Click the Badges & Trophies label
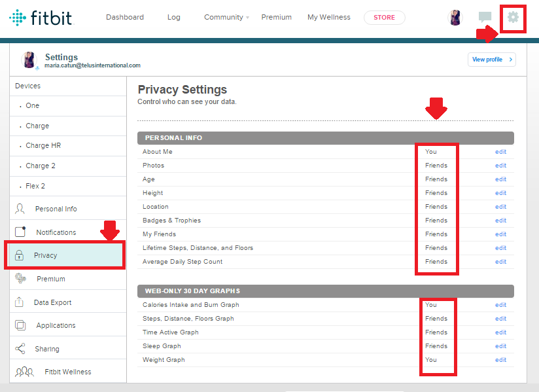539x392 pixels. (x=171, y=221)
